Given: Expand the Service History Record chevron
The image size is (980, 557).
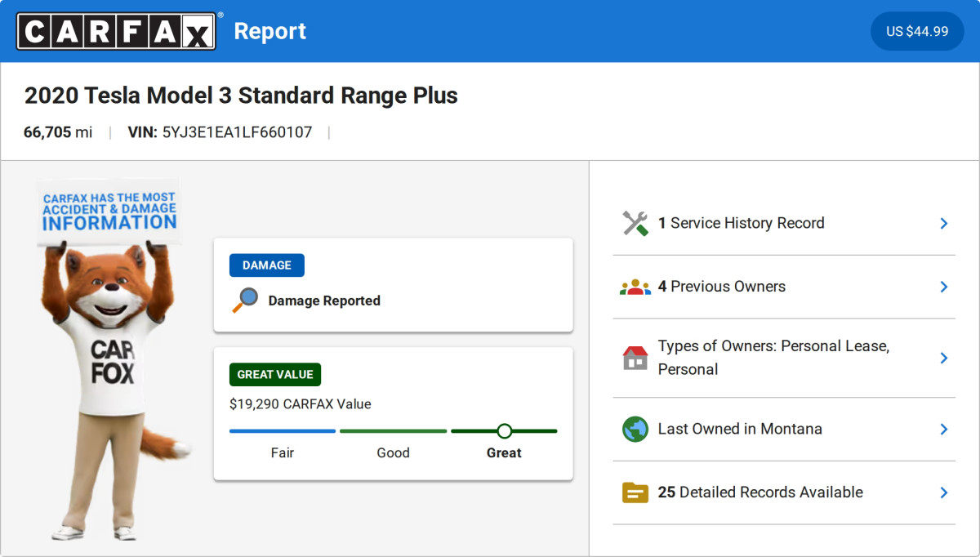Looking at the screenshot, I should pyautogui.click(x=943, y=223).
